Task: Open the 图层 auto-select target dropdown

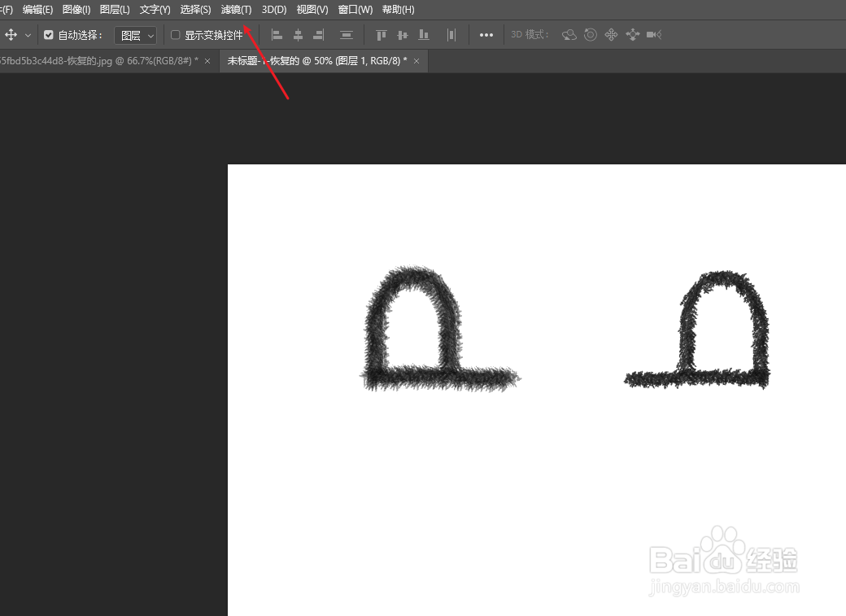Action: pyautogui.click(x=136, y=36)
